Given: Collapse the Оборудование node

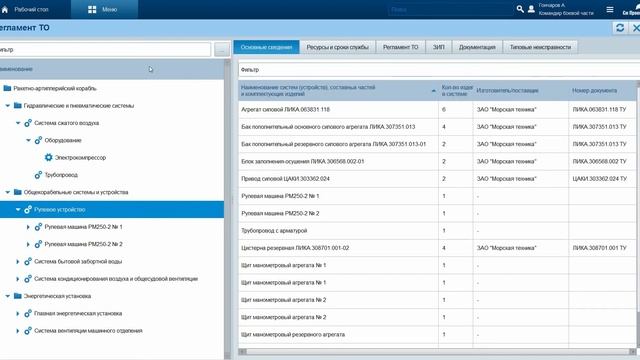Looking at the screenshot, I should coord(28,140).
